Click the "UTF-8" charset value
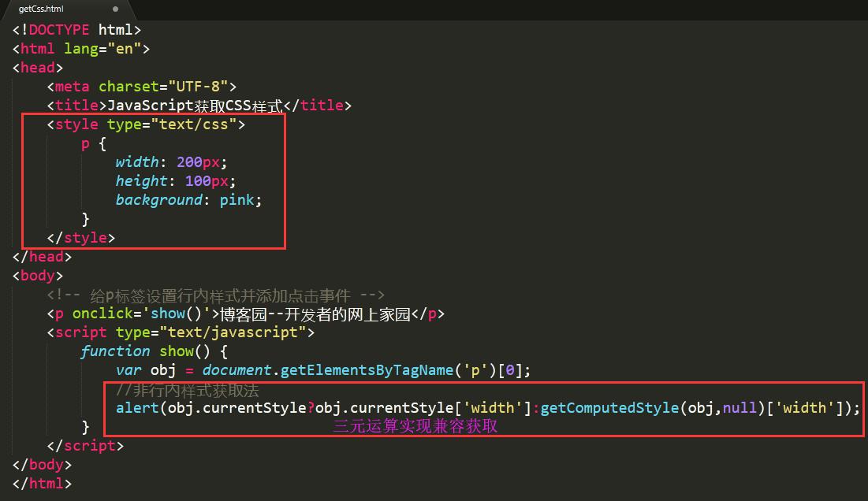The image size is (868, 501). point(192,87)
